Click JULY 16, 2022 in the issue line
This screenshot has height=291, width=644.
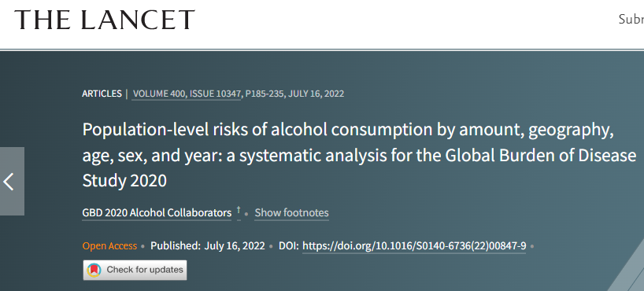tap(316, 94)
